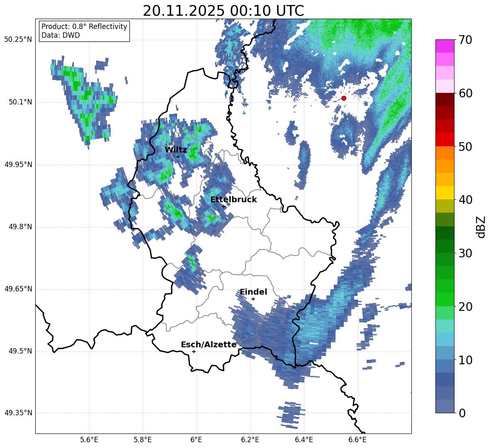491x448 pixels.
Task: Click the red radar site marker
Action: pyautogui.click(x=344, y=98)
